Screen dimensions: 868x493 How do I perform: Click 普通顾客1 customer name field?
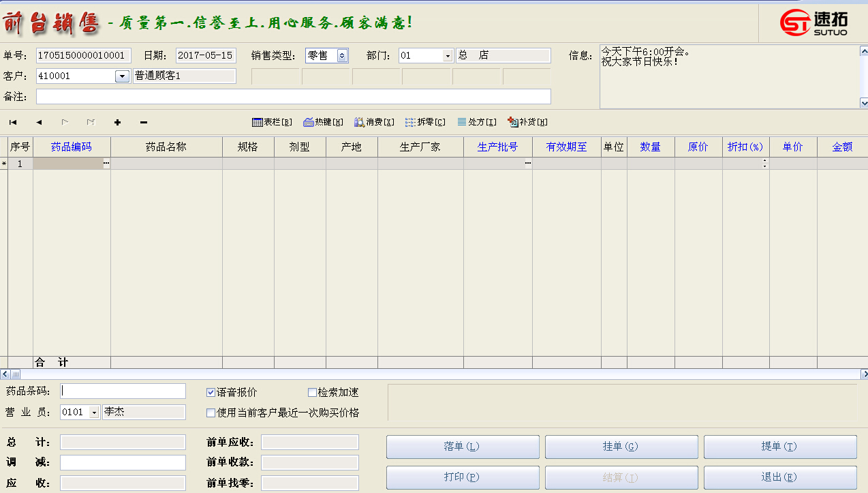[x=184, y=76]
